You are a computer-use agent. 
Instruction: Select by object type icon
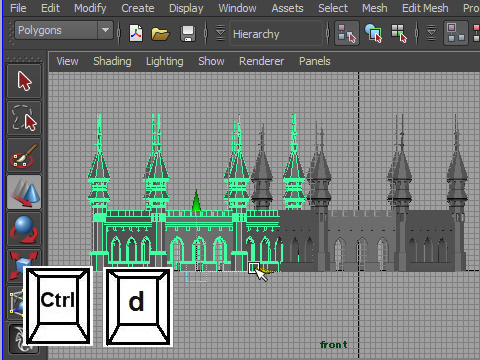(373, 33)
